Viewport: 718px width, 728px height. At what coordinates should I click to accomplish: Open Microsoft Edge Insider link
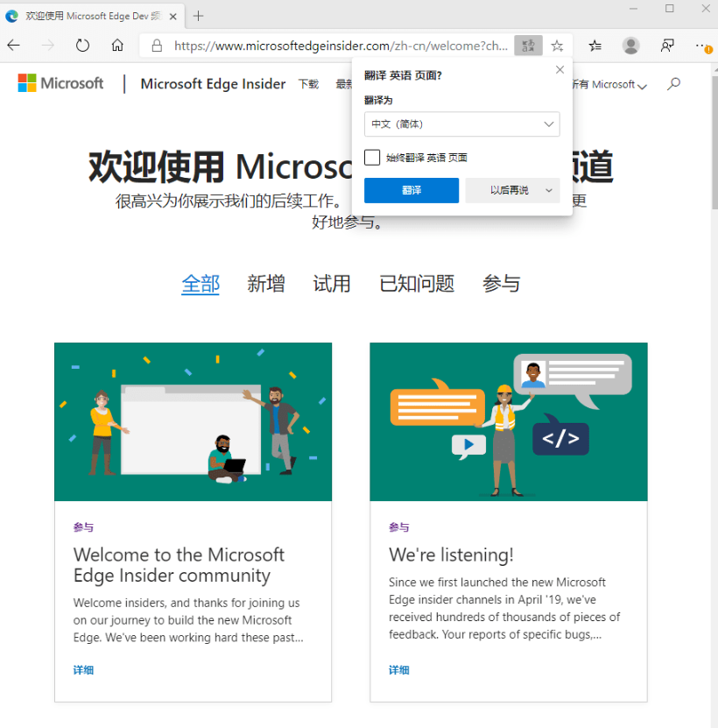click(213, 84)
